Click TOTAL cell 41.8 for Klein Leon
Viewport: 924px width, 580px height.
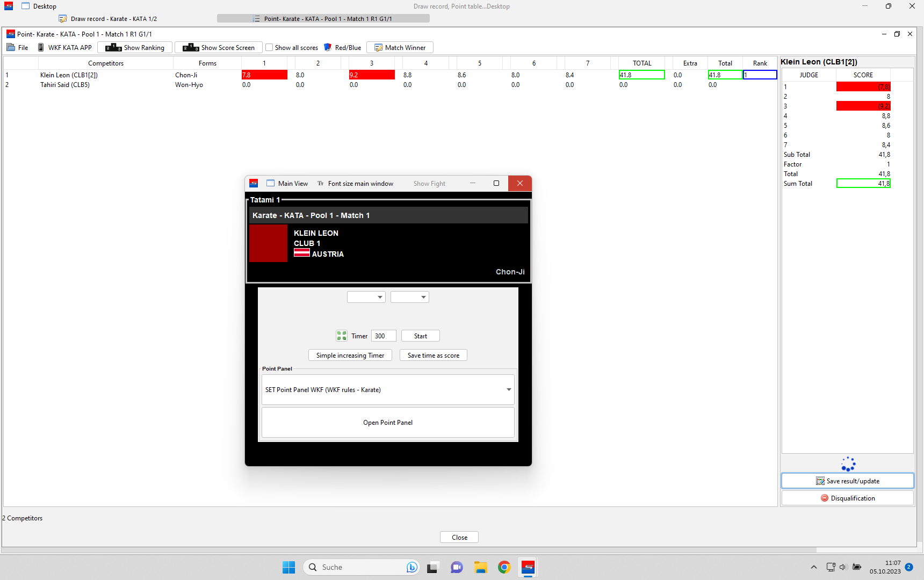point(641,75)
